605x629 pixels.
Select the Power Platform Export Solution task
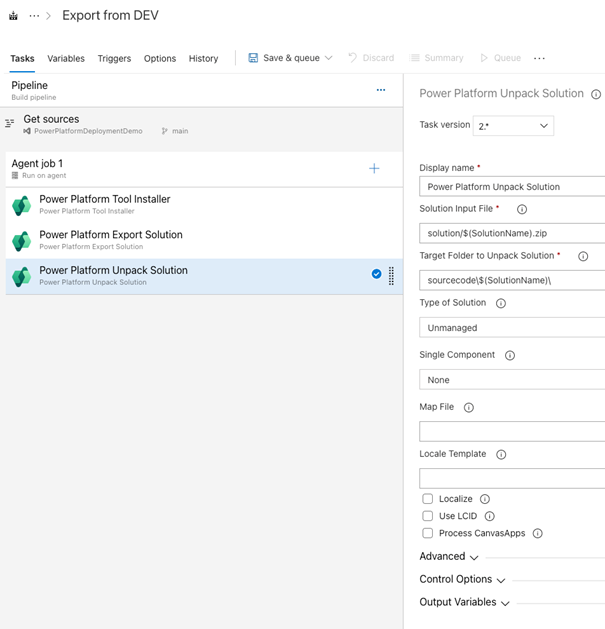204,240
